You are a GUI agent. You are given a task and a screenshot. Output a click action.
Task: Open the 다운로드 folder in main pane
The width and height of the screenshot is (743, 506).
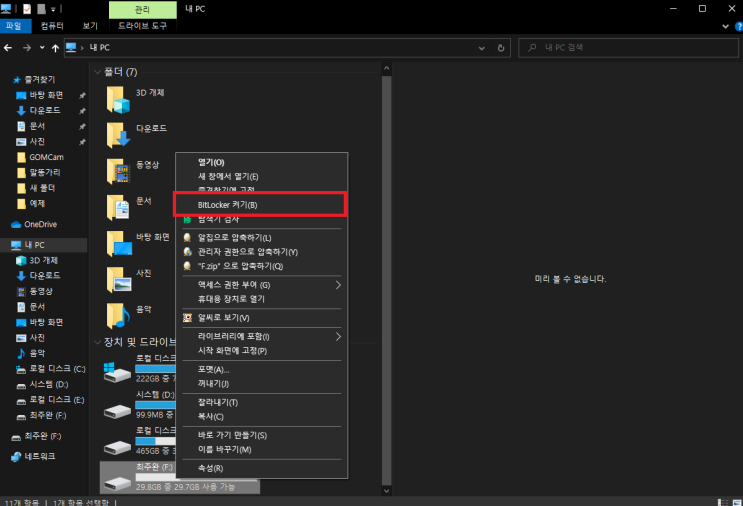[118, 136]
